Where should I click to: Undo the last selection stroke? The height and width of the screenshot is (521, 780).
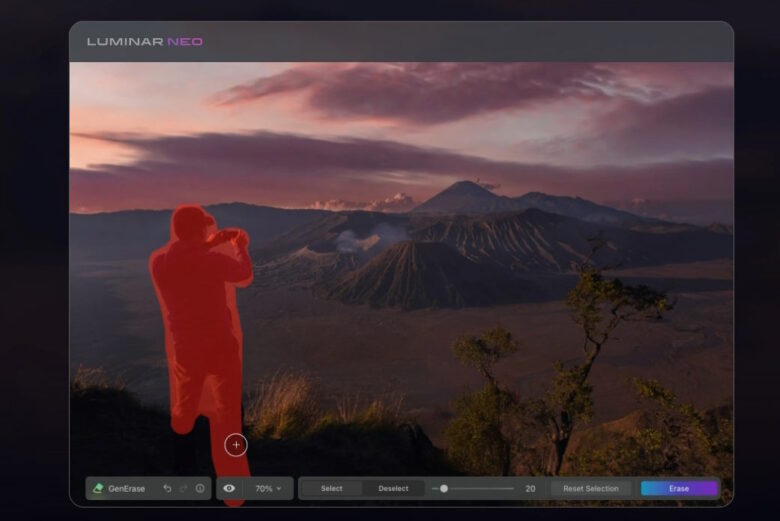(x=168, y=489)
